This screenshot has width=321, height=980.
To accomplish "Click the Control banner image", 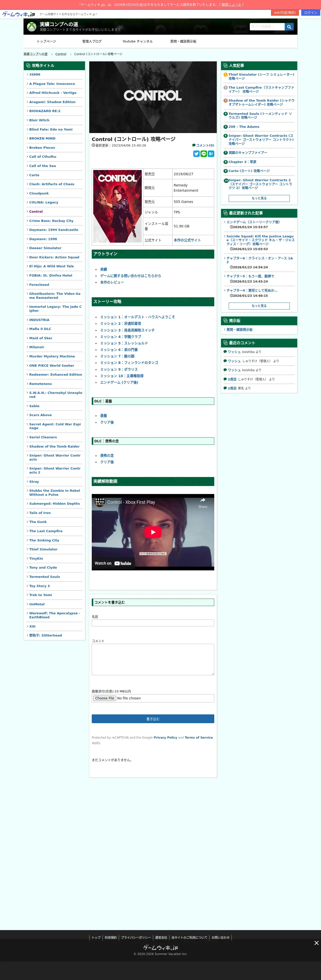I will tap(153, 97).
